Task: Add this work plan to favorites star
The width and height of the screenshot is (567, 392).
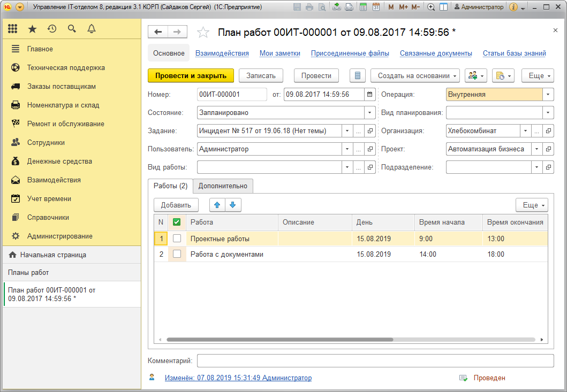Action: (x=203, y=33)
